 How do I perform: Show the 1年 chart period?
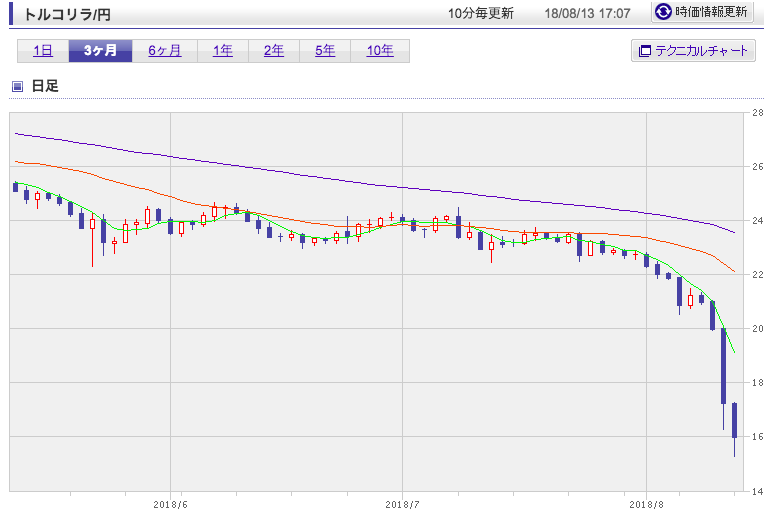coord(223,51)
